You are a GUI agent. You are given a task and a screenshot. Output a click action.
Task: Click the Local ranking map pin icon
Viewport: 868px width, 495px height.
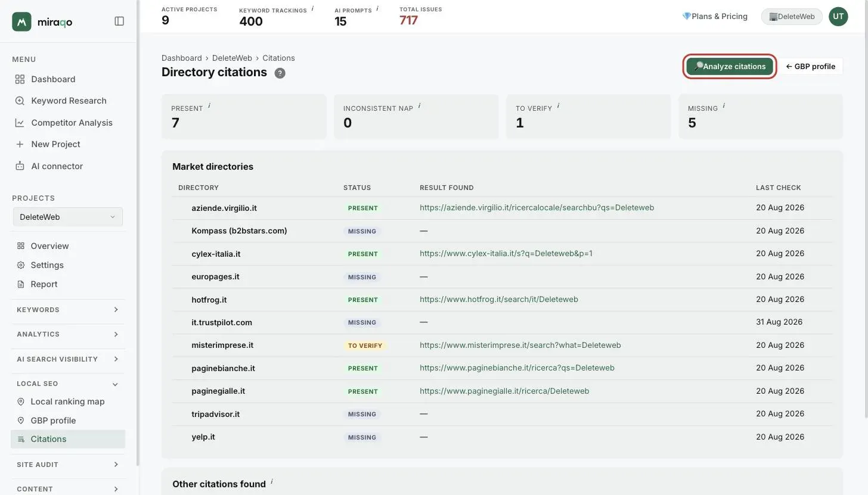coord(21,401)
